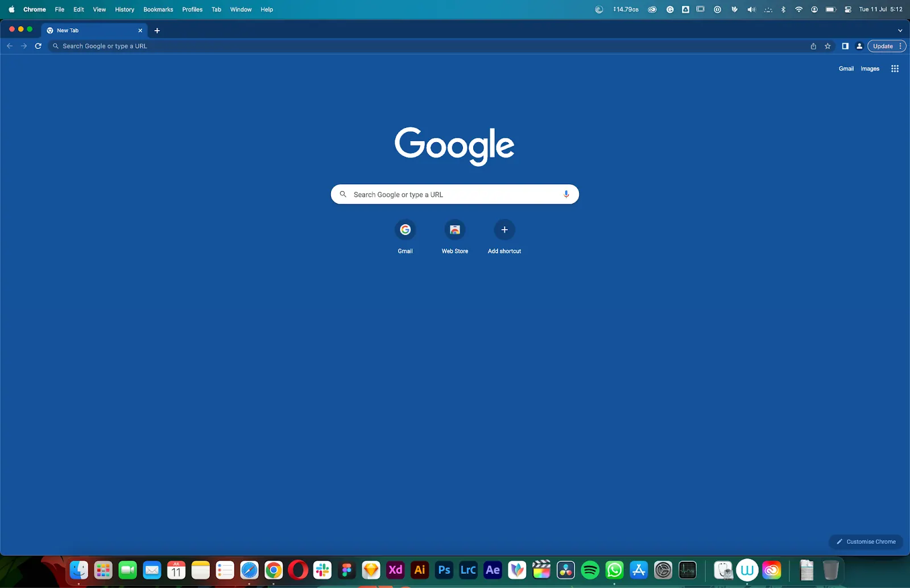Open the Images link at top right
This screenshot has width=910, height=588.
[870, 69]
